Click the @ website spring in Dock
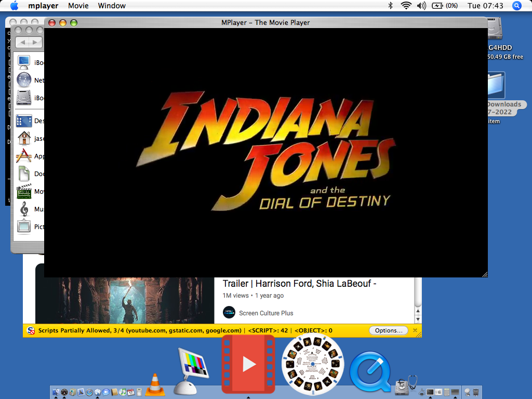 tap(468, 392)
